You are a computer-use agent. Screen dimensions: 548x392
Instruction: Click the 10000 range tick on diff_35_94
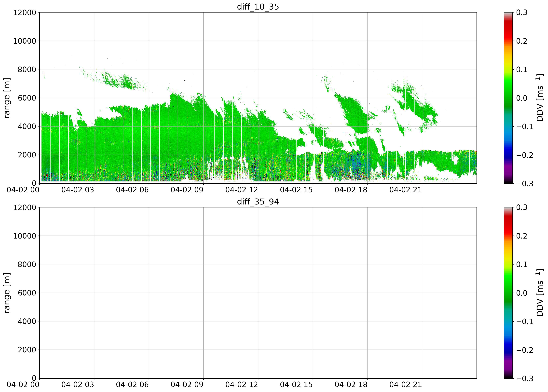click(25, 236)
